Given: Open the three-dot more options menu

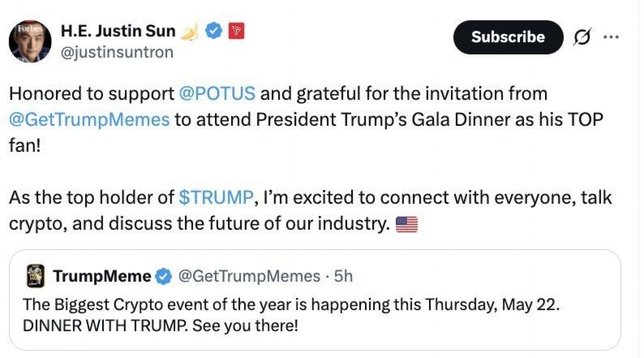Looking at the screenshot, I should [611, 37].
